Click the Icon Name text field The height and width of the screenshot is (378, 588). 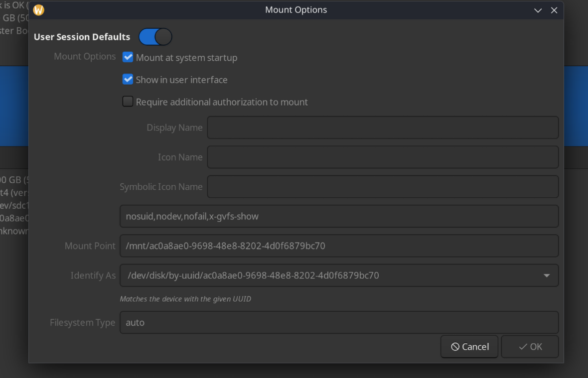click(383, 157)
